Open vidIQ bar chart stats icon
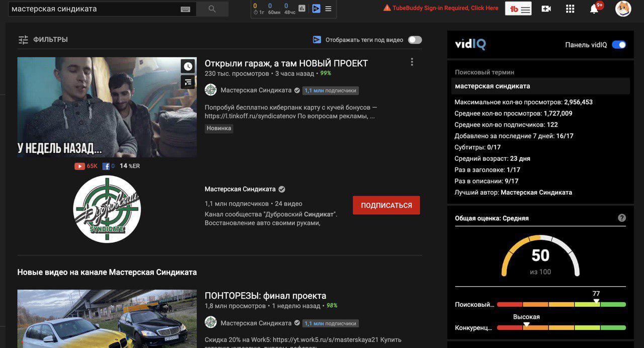644x348 pixels. click(302, 9)
